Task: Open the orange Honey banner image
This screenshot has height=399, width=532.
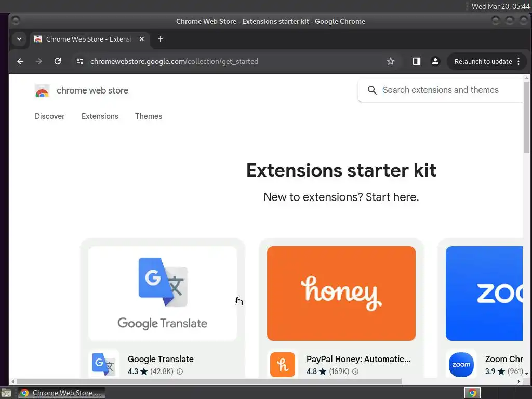Action: click(x=341, y=294)
